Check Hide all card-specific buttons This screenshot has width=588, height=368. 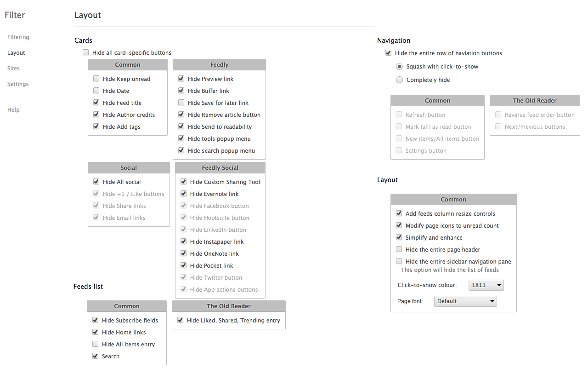tap(86, 52)
